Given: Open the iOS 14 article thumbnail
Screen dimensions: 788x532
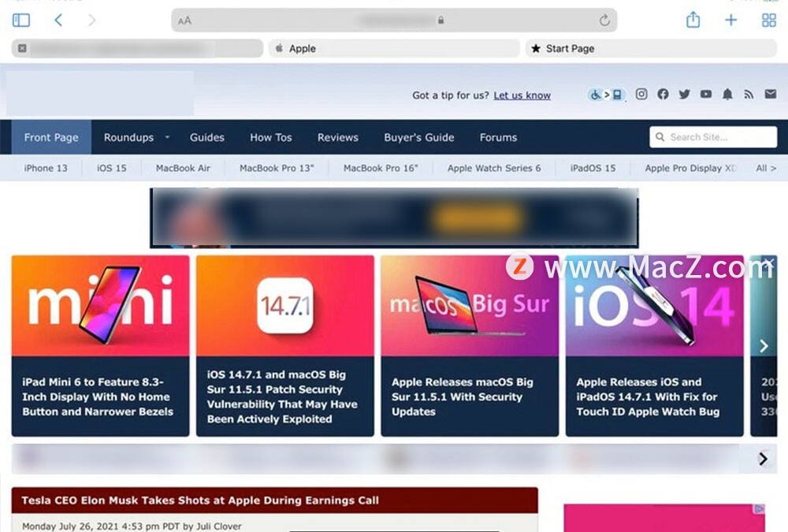Looking at the screenshot, I should point(654,306).
